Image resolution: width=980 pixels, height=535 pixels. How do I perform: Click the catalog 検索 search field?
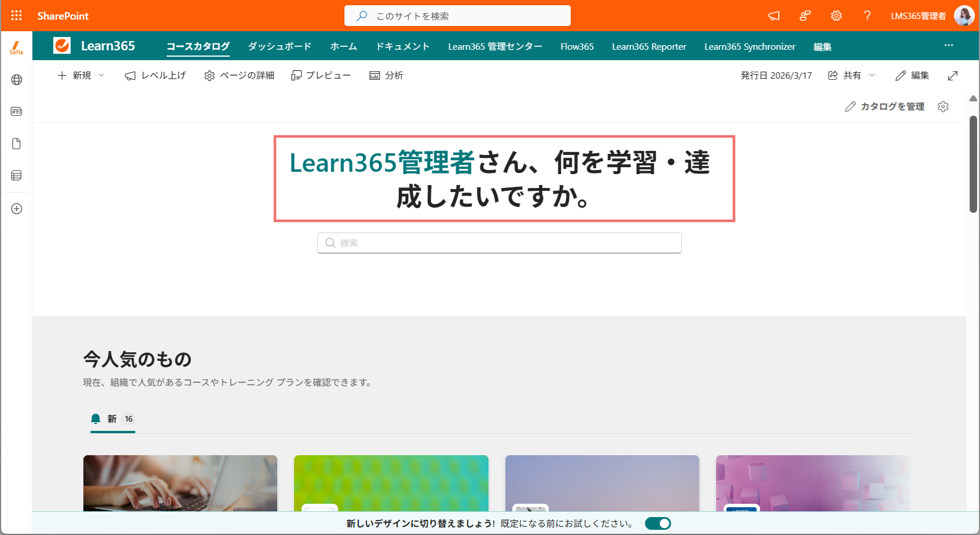[500, 243]
